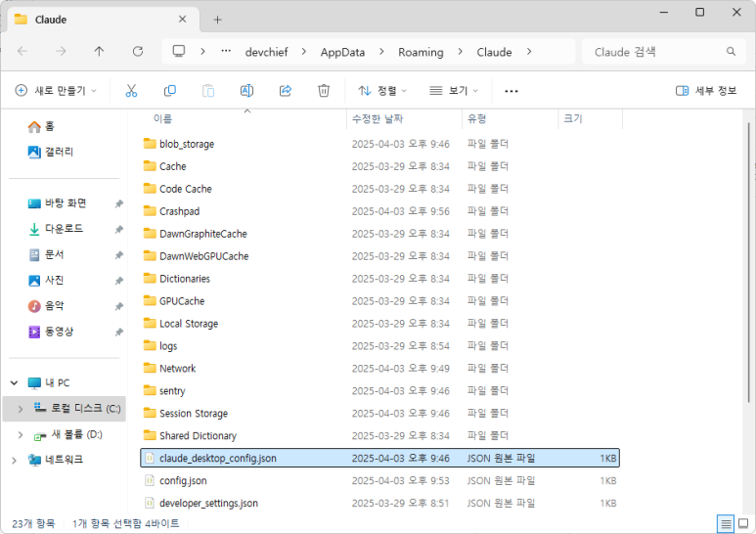Click the Cut scissors icon
Viewport: 756px width, 534px height.
point(131,91)
